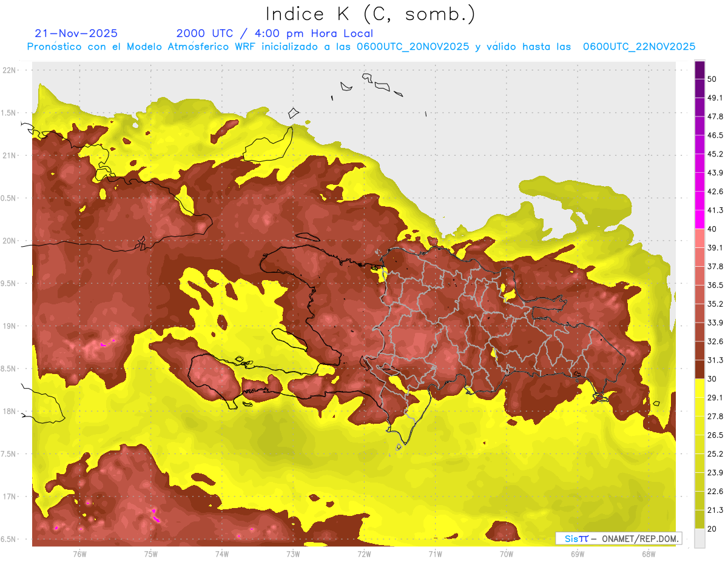Click the legend value '40'

pyautogui.click(x=712, y=229)
